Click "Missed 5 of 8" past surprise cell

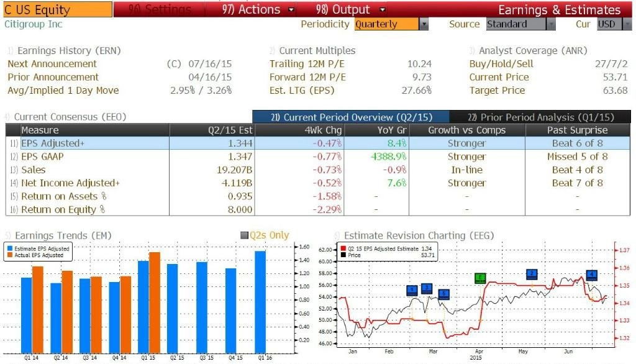[578, 157]
